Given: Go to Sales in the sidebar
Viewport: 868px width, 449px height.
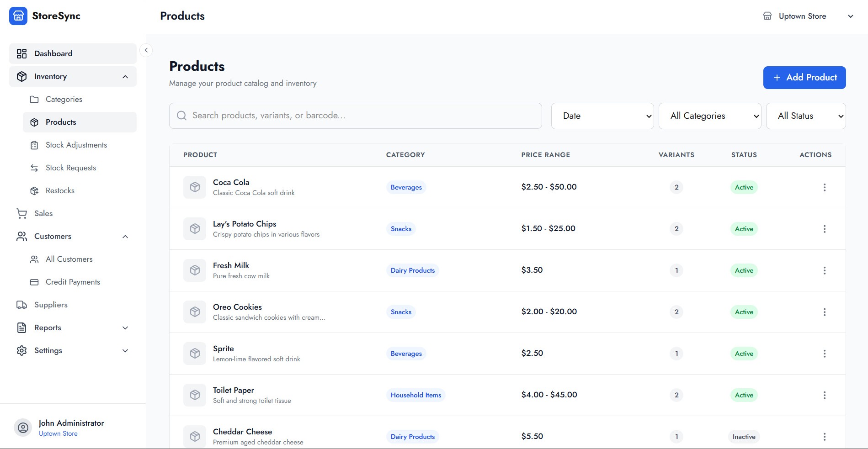Looking at the screenshot, I should pos(73,213).
